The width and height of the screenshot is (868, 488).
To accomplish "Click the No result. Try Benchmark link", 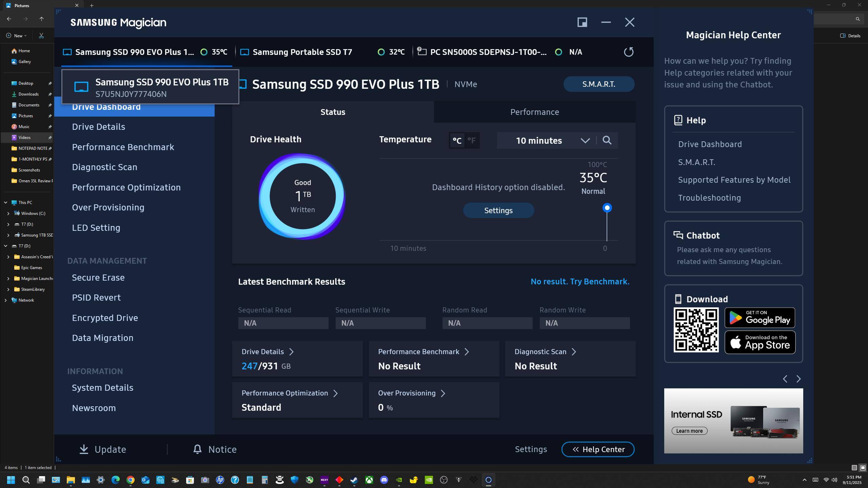I will coord(580,282).
